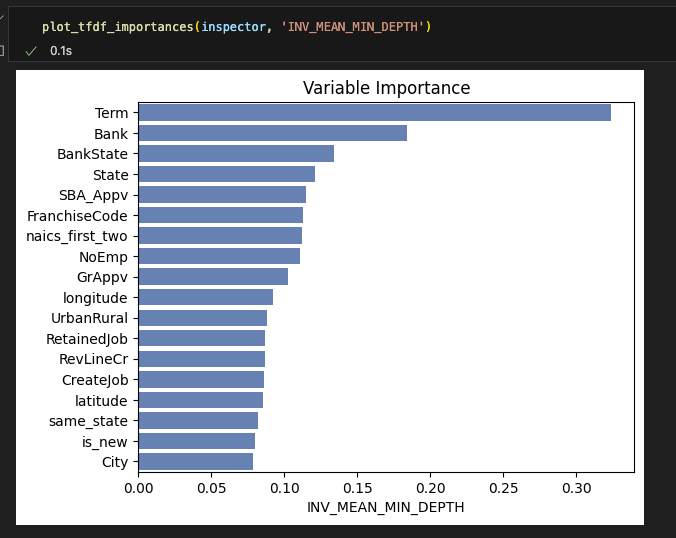Select the SBA_Appv bar
The width and height of the screenshot is (676, 538).
coord(222,195)
